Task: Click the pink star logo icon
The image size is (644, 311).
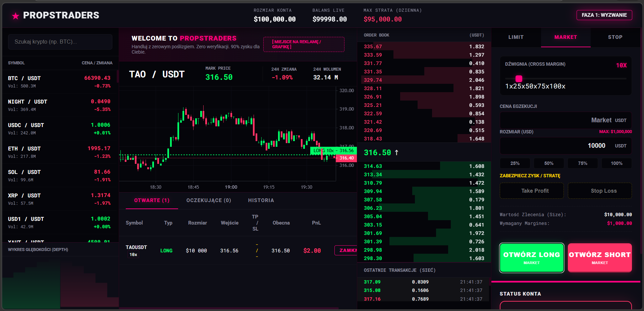Action: tap(15, 16)
